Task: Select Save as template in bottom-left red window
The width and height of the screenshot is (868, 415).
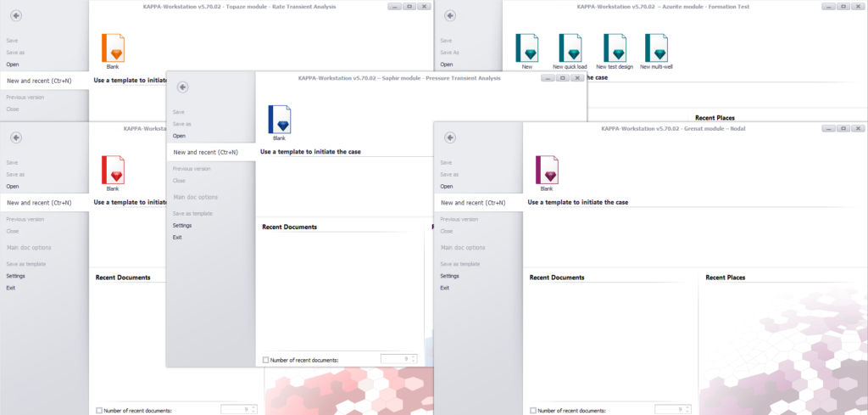Action: point(26,264)
